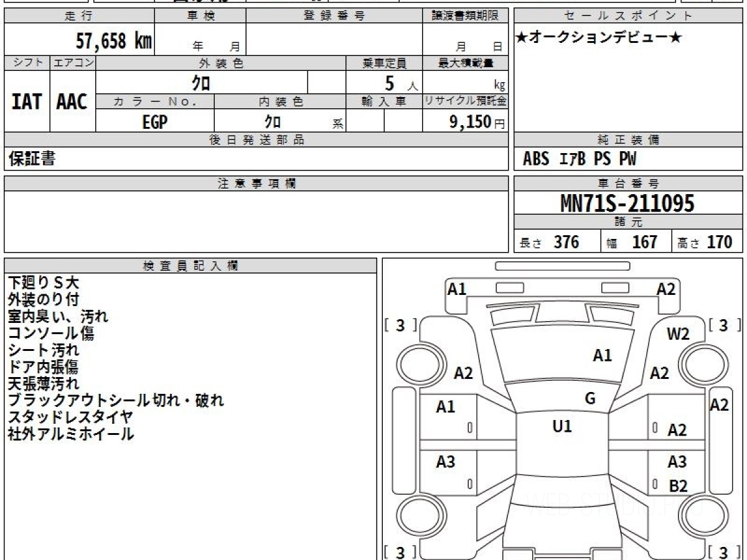The image size is (747, 560).
Task: Select the exterior color クロ under 外装色
Action: pyautogui.click(x=201, y=83)
